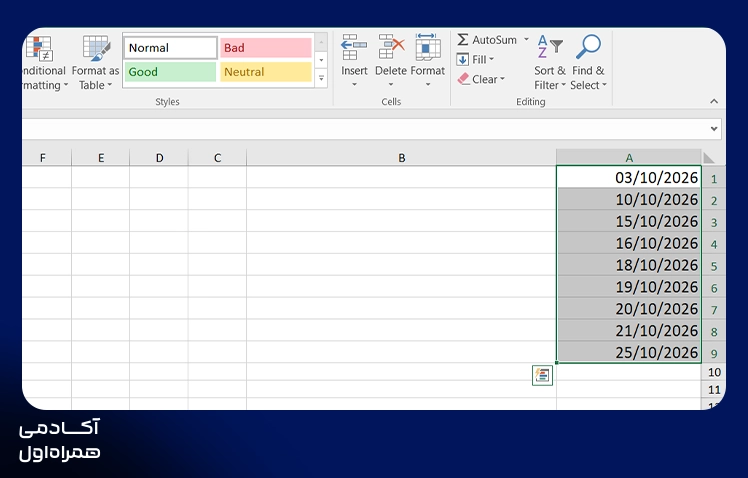Image resolution: width=748 pixels, height=478 pixels.
Task: Click the Insert cells icon
Action: 353,48
